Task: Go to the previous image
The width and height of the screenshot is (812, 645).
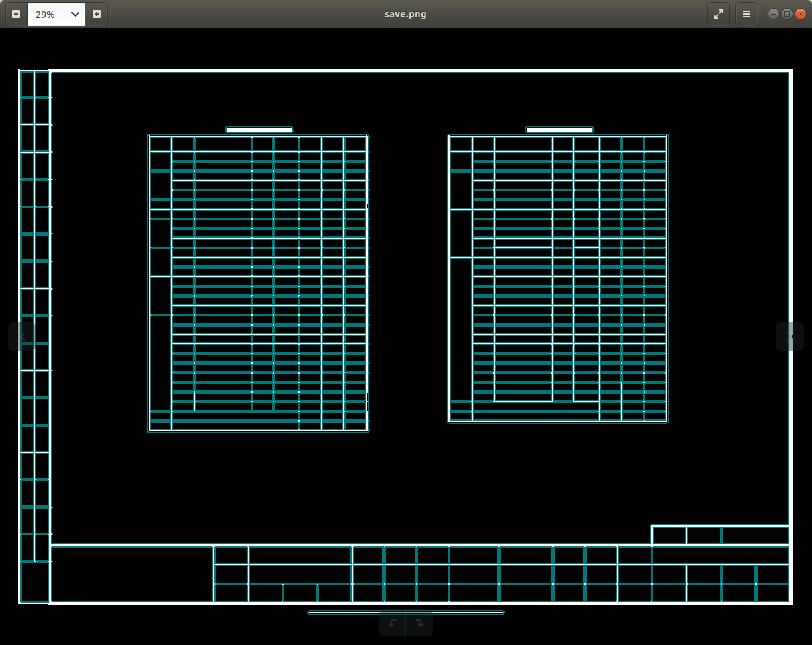Action: click(22, 337)
